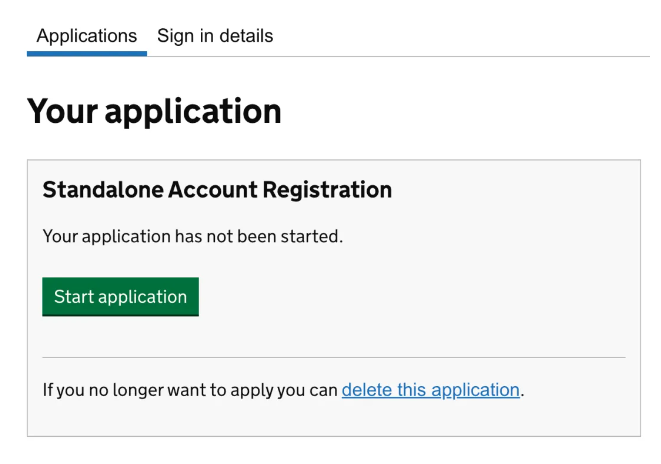Click the word 'Standalone' in the card title
Image resolution: width=661 pixels, height=464 pixels.
(x=103, y=190)
